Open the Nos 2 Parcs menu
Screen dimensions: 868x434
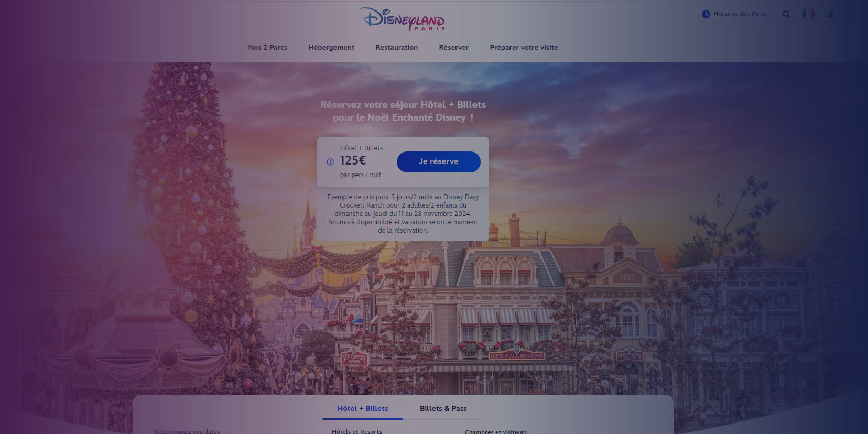tap(268, 47)
